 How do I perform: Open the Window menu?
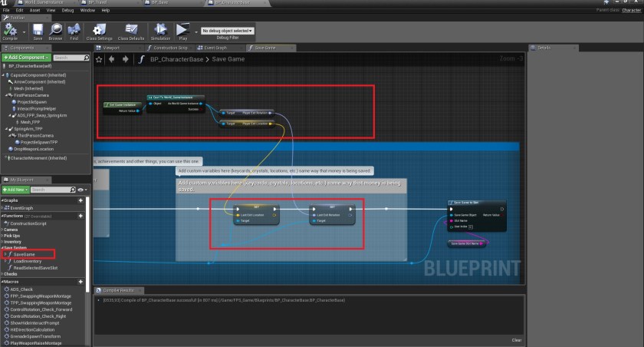pos(87,10)
